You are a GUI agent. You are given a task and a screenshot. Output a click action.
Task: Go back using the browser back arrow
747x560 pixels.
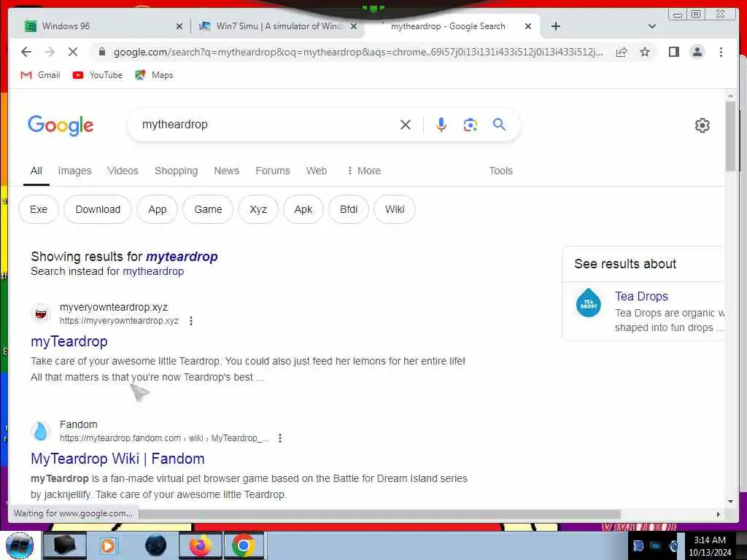26,52
